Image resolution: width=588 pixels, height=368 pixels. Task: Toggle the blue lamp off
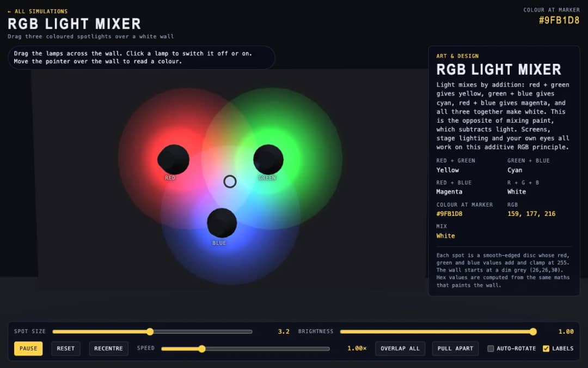[x=222, y=223]
